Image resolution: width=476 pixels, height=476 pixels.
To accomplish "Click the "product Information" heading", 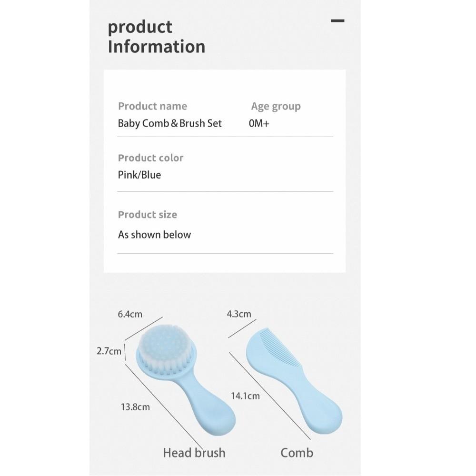I will point(156,37).
